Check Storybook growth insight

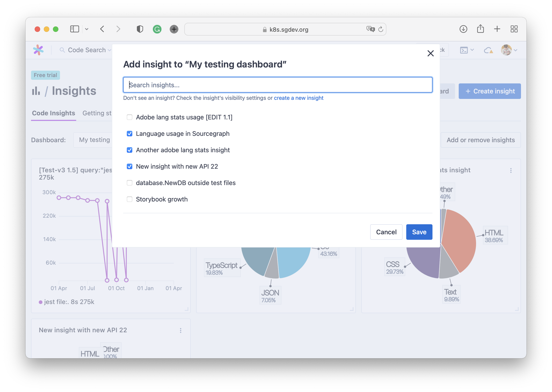(x=130, y=199)
